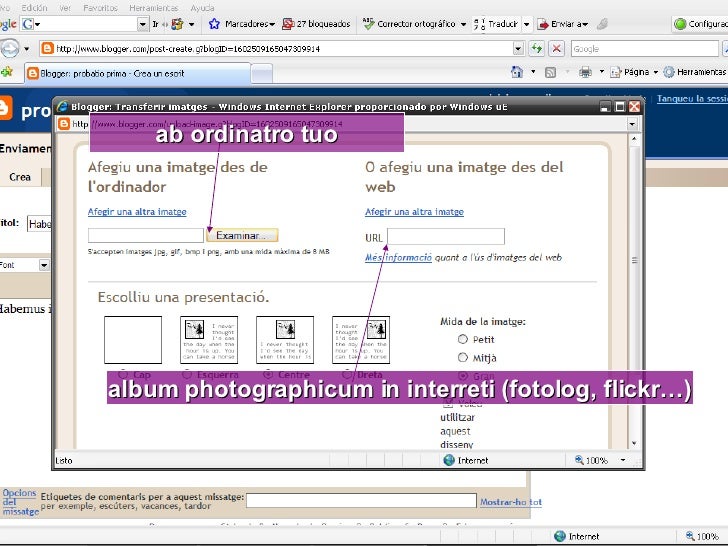Select the Petit image size radio button
This screenshot has height=546, width=728.
[462, 339]
